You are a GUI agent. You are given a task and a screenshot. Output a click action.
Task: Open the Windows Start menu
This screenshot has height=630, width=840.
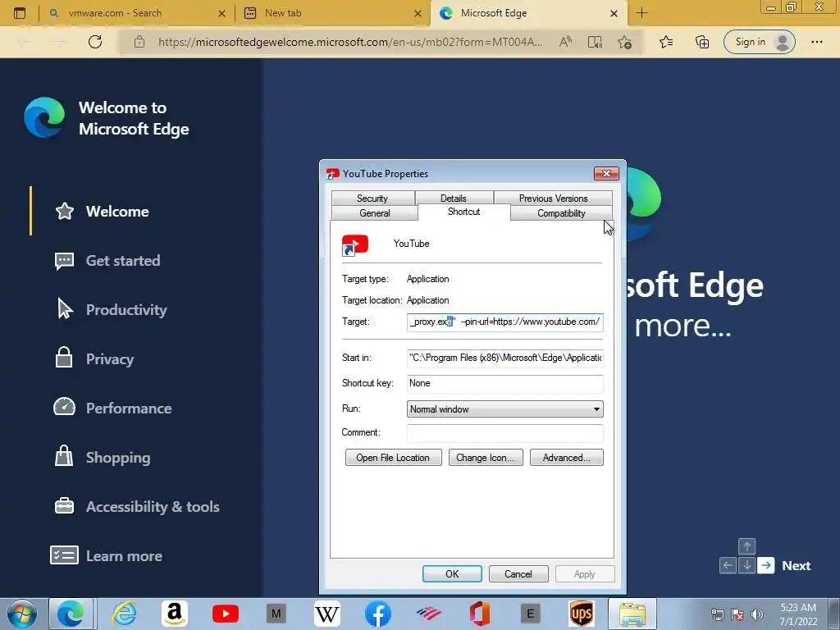21,614
